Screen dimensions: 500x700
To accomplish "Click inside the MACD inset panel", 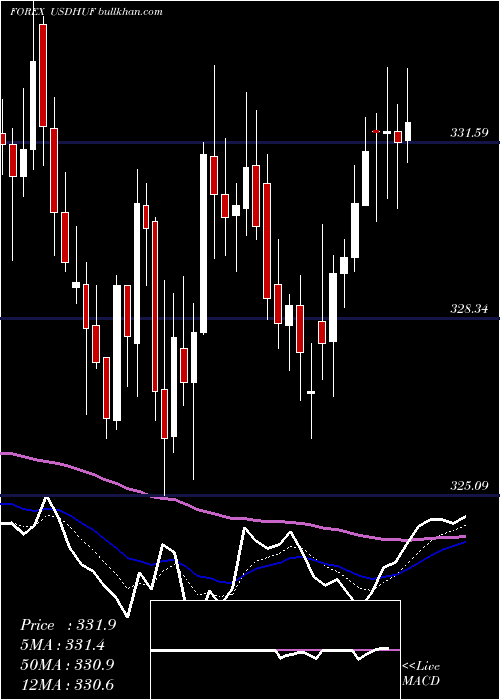I will click(x=275, y=650).
